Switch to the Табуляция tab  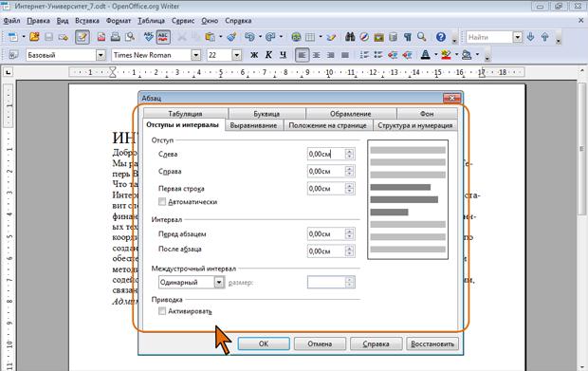tap(185, 113)
